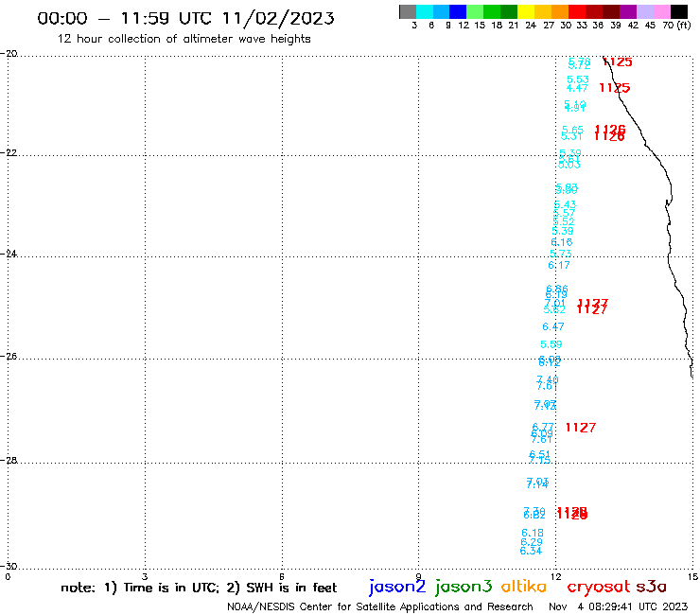The width and height of the screenshot is (700, 615).
Task: Click the wave height value 4.47
Action: pyautogui.click(x=577, y=88)
